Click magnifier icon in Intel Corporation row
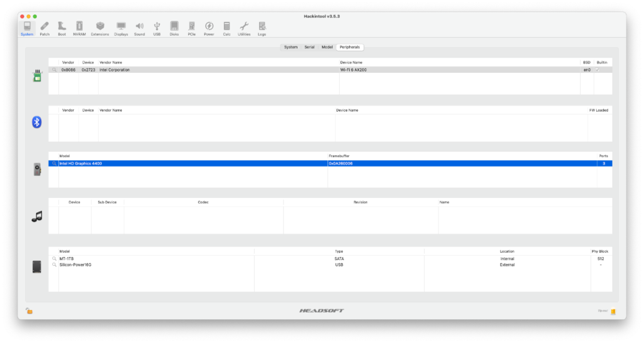 54,70
